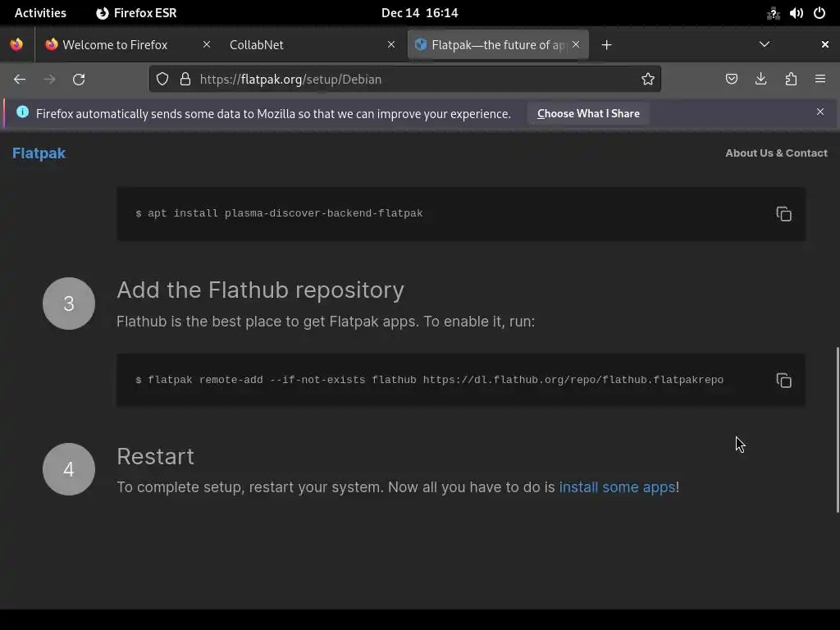Dismiss the Mozilla data notification bar
Screen dimensions: 840x630
(x=820, y=112)
